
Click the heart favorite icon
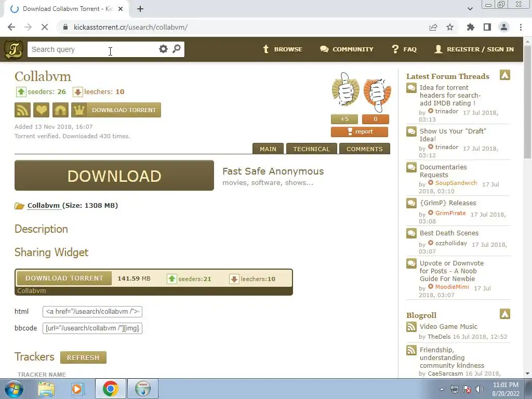coord(42,110)
